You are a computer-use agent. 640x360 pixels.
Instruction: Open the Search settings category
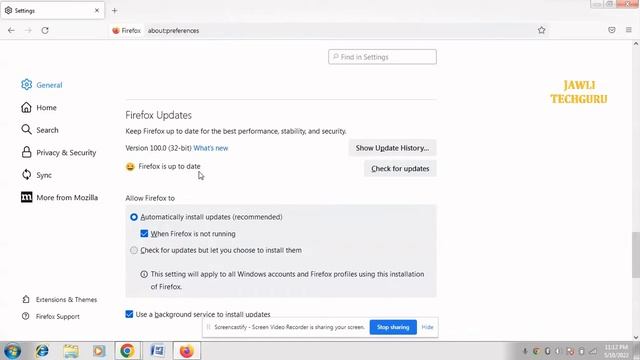point(40,130)
